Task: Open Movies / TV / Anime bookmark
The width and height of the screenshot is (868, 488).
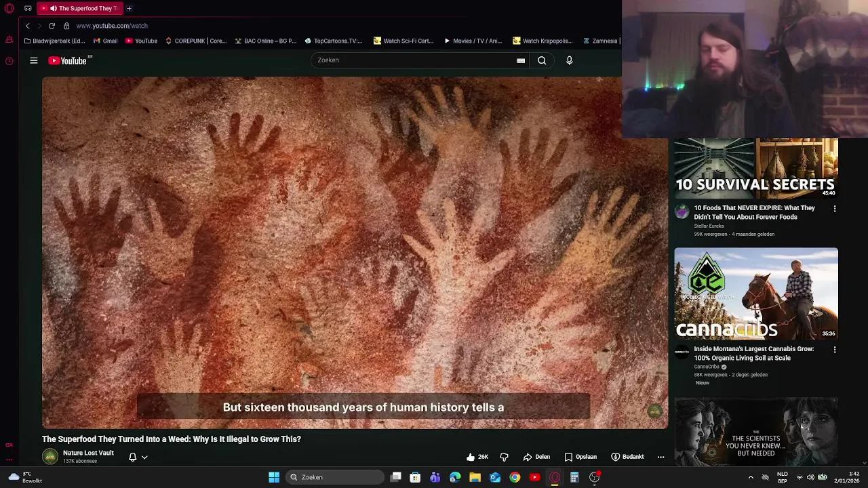Action: point(473,41)
